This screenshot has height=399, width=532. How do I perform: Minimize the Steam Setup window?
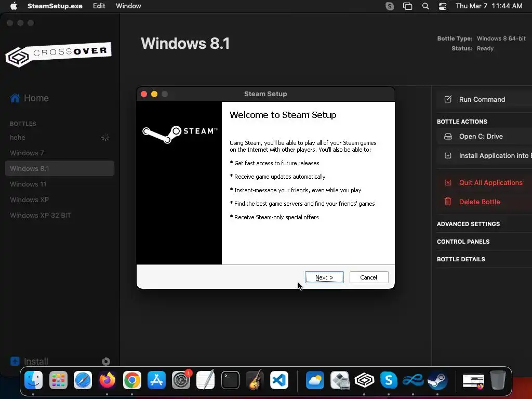(x=154, y=94)
